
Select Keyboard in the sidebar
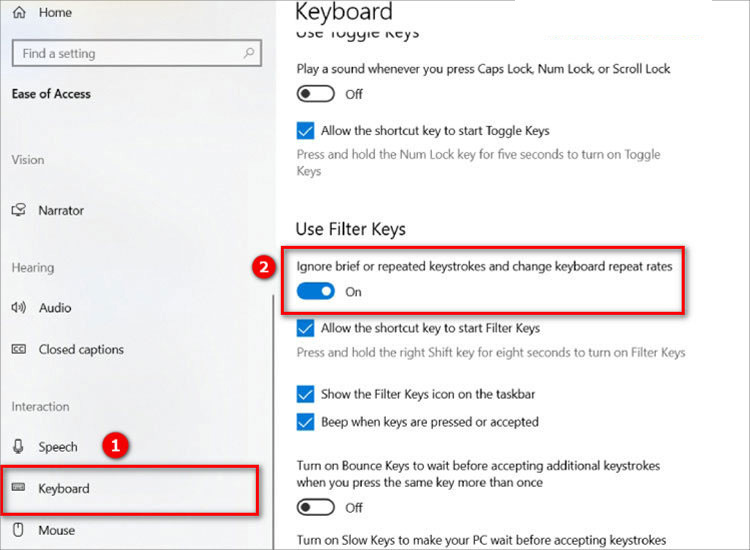(x=130, y=490)
